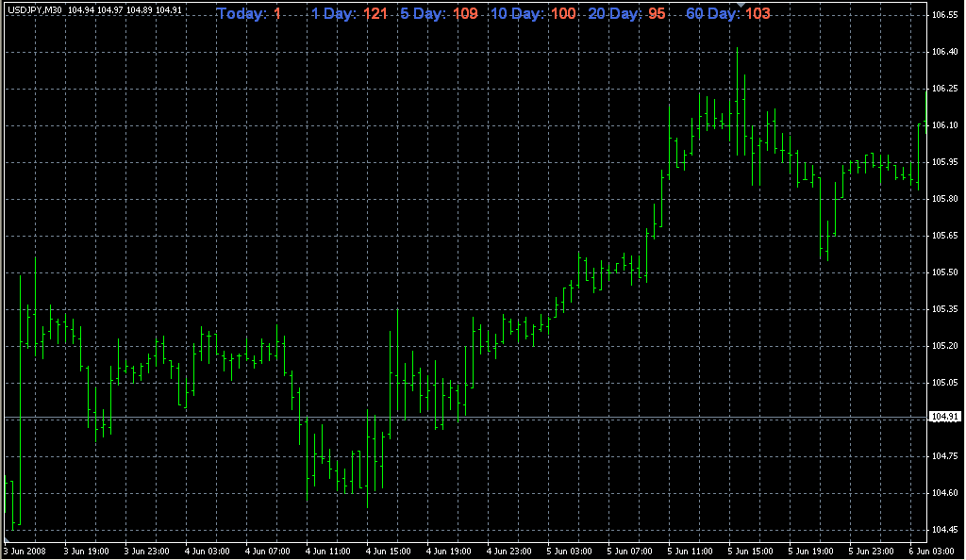The height and width of the screenshot is (560, 966).
Task: Click the '6 Jun 03:00' time axis label
Action: point(931,552)
